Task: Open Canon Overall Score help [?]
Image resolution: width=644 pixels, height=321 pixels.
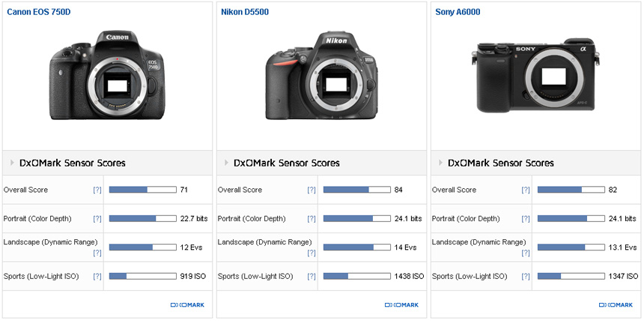Action: tap(97, 190)
